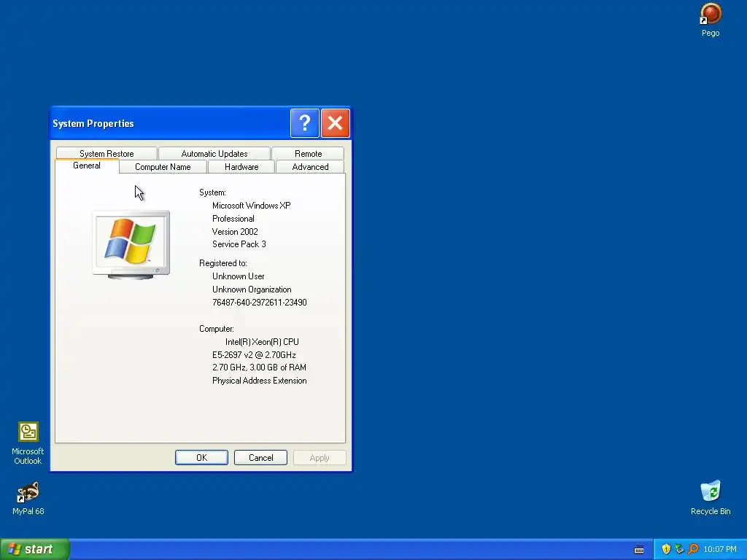Click the 'Intel(R) Xeon(R) CPU' text
Screen dimensions: 747x560
coord(262,342)
